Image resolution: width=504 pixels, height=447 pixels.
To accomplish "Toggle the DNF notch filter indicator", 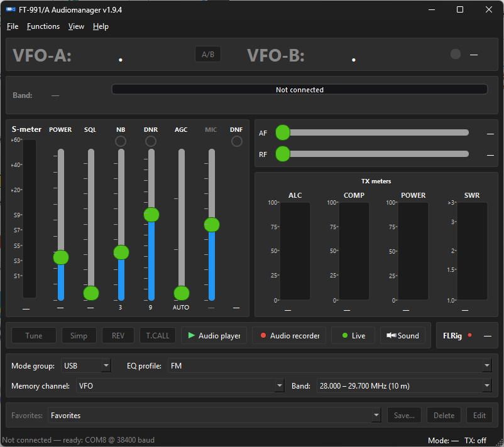I will (237, 141).
